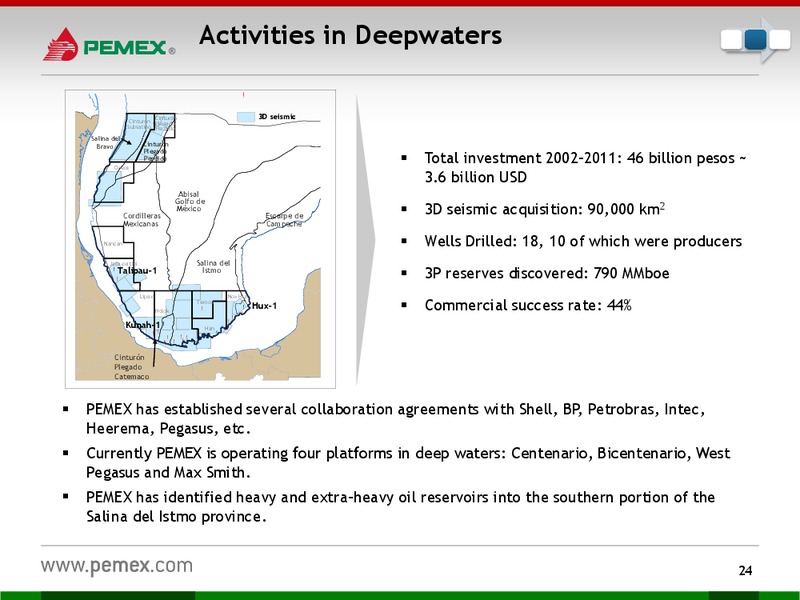Click the 'Wells Drilled: 18' bullet
This screenshot has height=600, width=800.
click(x=583, y=241)
